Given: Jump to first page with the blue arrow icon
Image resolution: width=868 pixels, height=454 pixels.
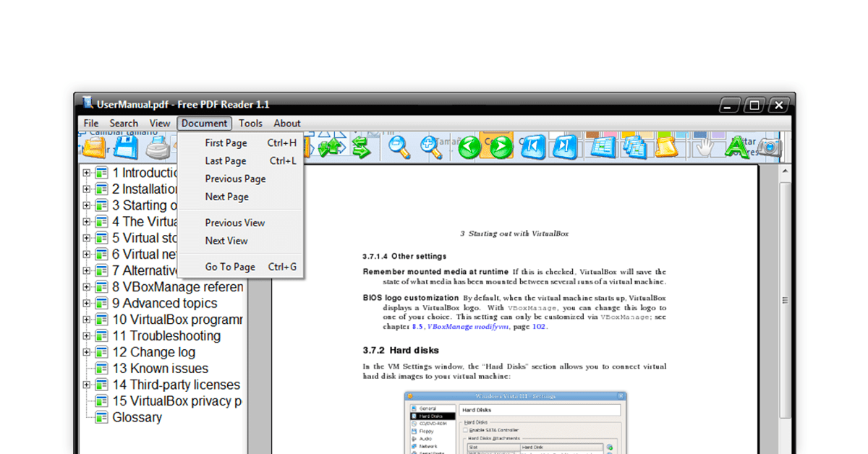Looking at the screenshot, I should point(533,146).
